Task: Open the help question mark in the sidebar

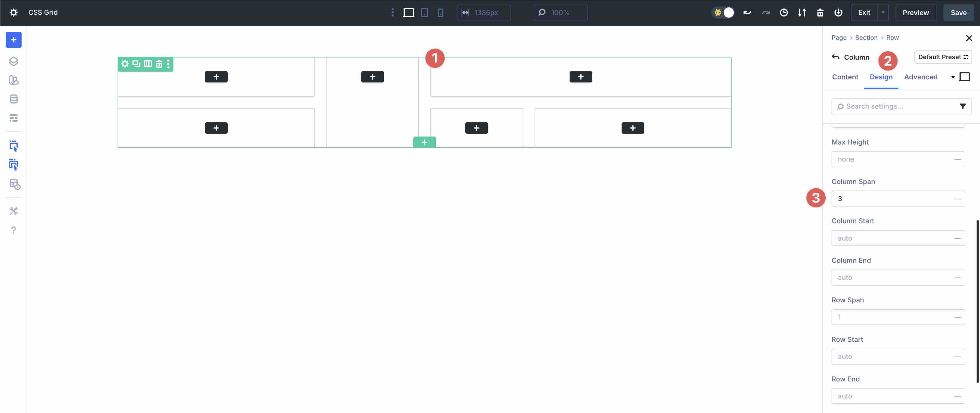Action: pyautogui.click(x=14, y=230)
